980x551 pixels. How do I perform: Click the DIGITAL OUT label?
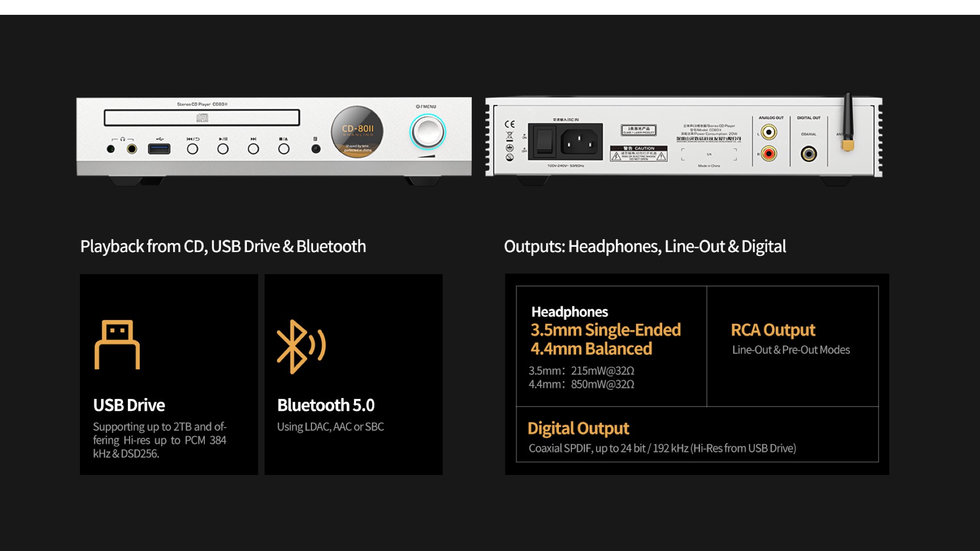point(809,118)
